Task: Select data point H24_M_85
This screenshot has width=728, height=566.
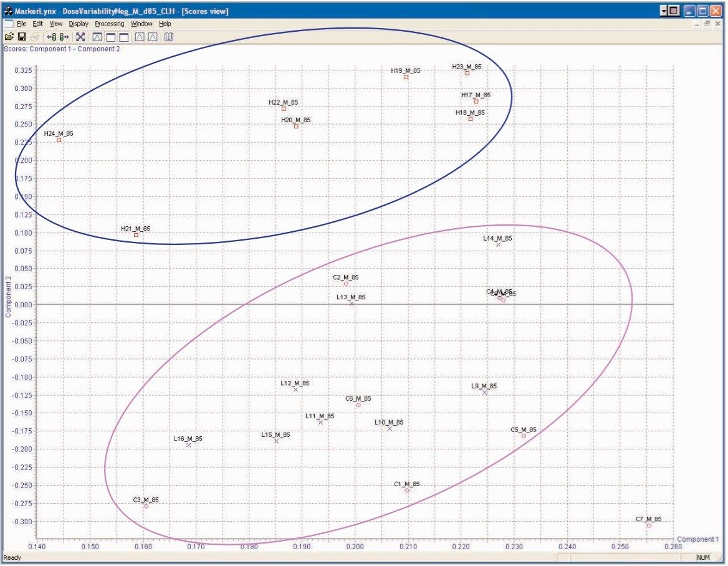Action: coord(59,140)
